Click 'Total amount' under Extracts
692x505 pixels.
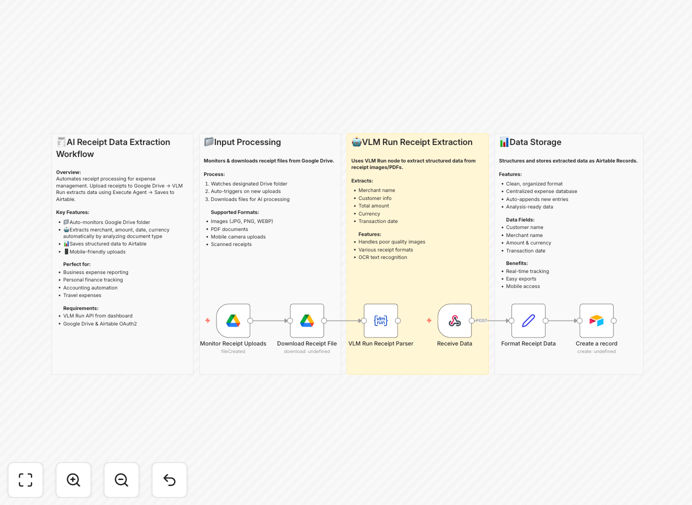click(x=374, y=206)
